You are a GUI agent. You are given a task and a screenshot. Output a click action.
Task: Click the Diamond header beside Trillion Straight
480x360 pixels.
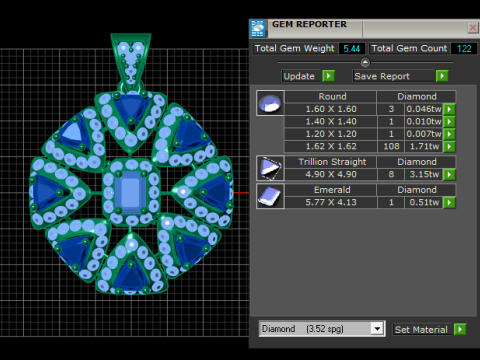point(416,162)
